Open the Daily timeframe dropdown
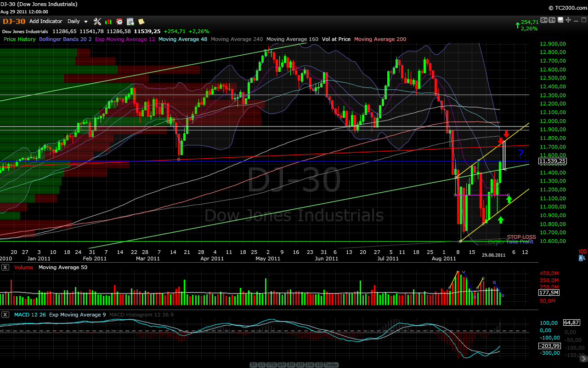The image size is (588, 368). (76, 21)
